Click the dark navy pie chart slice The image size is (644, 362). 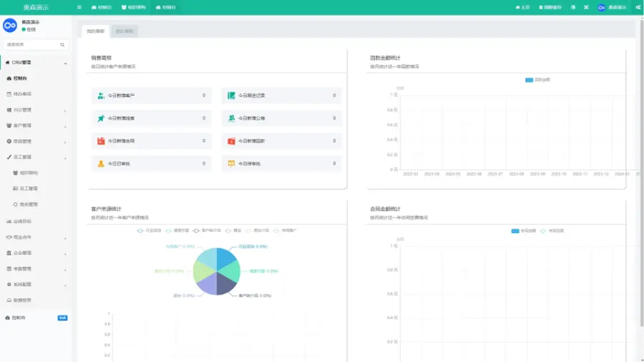[226, 284]
